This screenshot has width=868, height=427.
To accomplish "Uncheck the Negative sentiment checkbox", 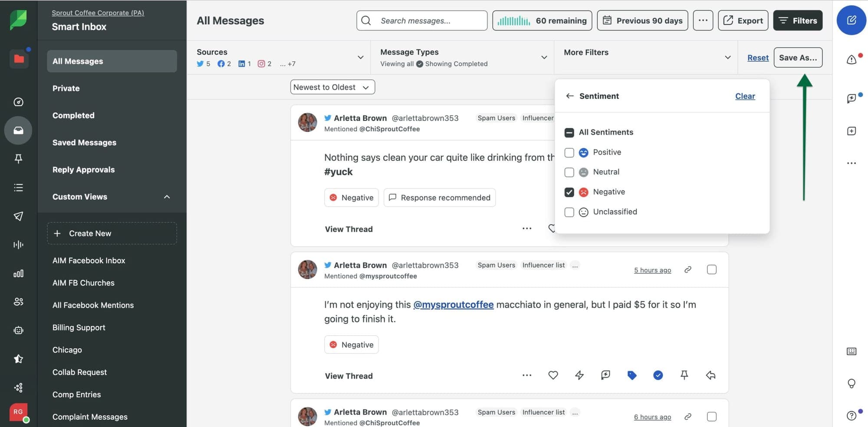I will (569, 192).
